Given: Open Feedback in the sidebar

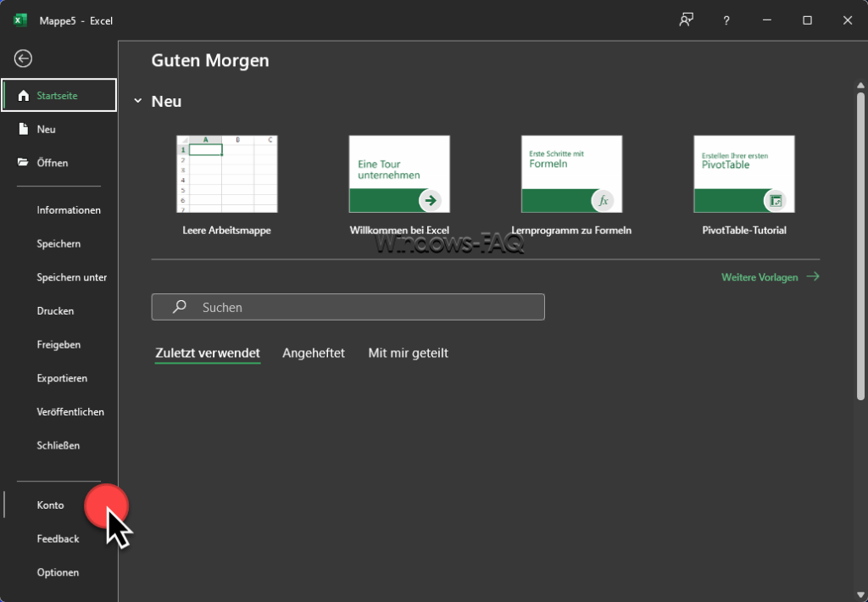Looking at the screenshot, I should (x=58, y=539).
